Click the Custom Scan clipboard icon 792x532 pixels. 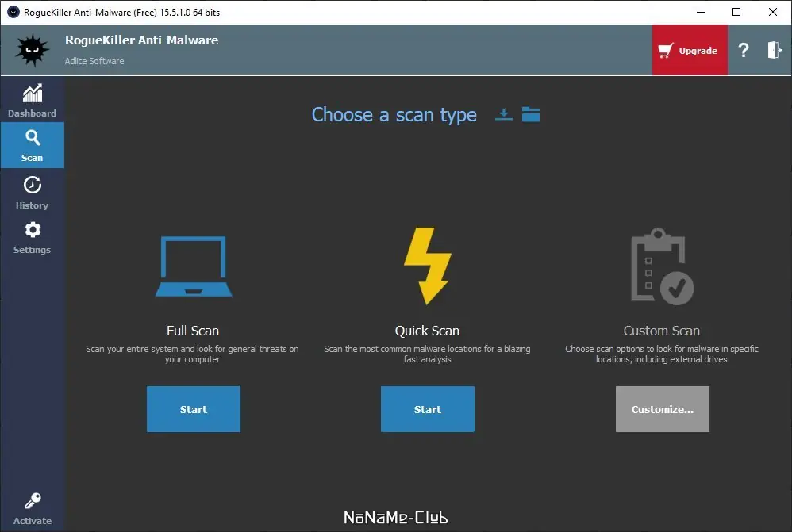(x=662, y=266)
